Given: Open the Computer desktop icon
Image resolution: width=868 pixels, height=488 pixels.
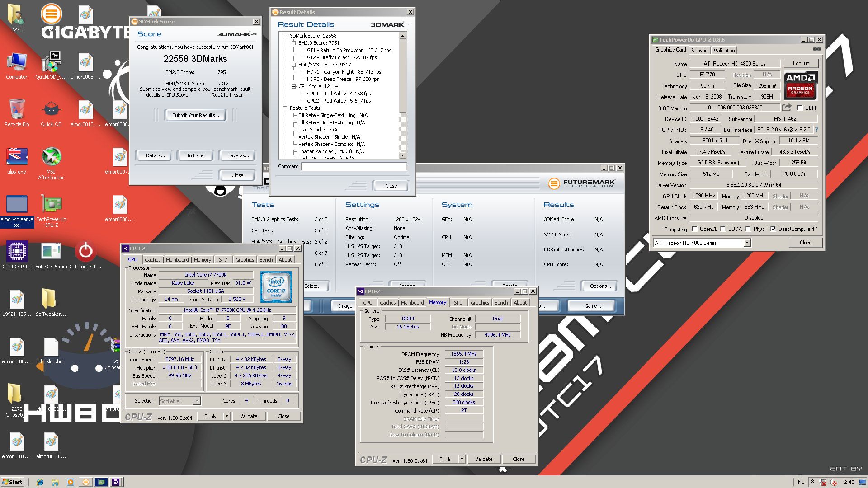Looking at the screenshot, I should (x=17, y=66).
